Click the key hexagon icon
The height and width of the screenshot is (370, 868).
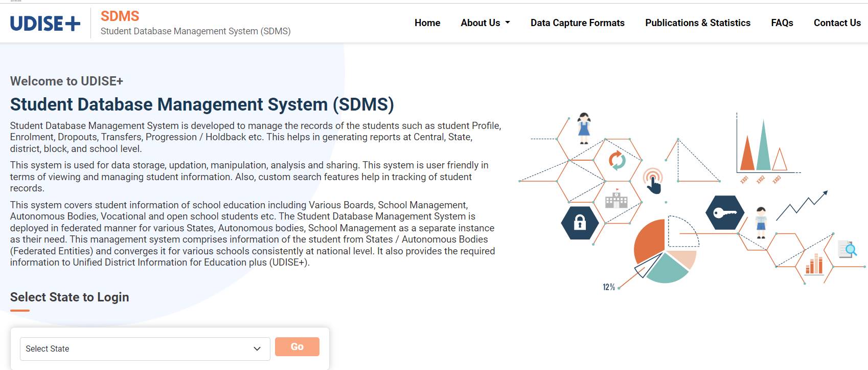pos(724,212)
